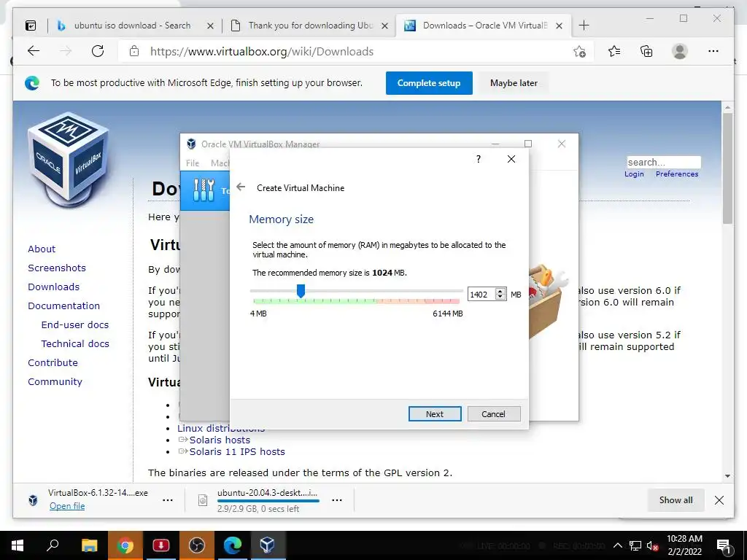This screenshot has height=560, width=747.
Task: Open the Collections icon
Action: (x=646, y=51)
